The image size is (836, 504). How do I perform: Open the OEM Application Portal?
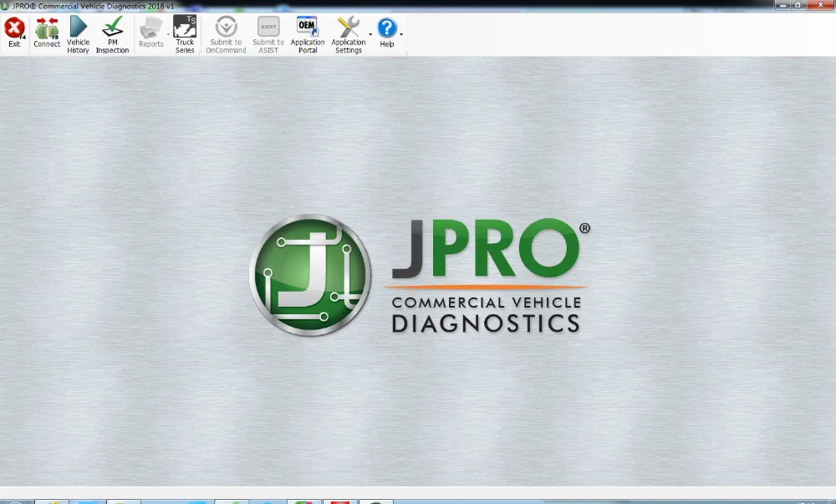click(x=308, y=34)
